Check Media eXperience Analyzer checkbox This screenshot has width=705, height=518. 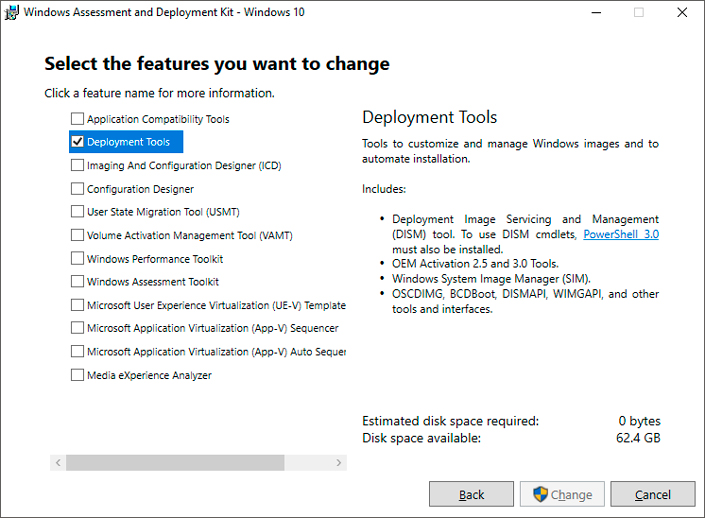click(x=77, y=375)
